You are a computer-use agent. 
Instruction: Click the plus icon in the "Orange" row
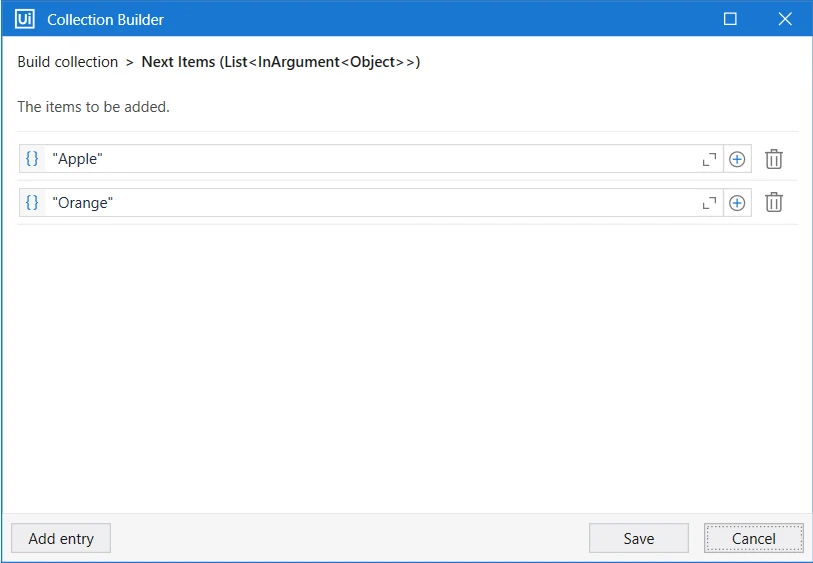737,203
